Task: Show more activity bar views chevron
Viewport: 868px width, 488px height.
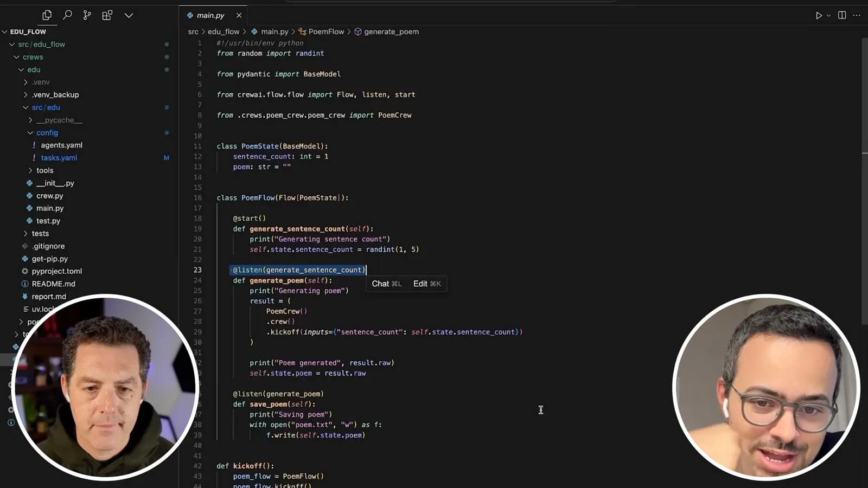Action: (x=129, y=15)
